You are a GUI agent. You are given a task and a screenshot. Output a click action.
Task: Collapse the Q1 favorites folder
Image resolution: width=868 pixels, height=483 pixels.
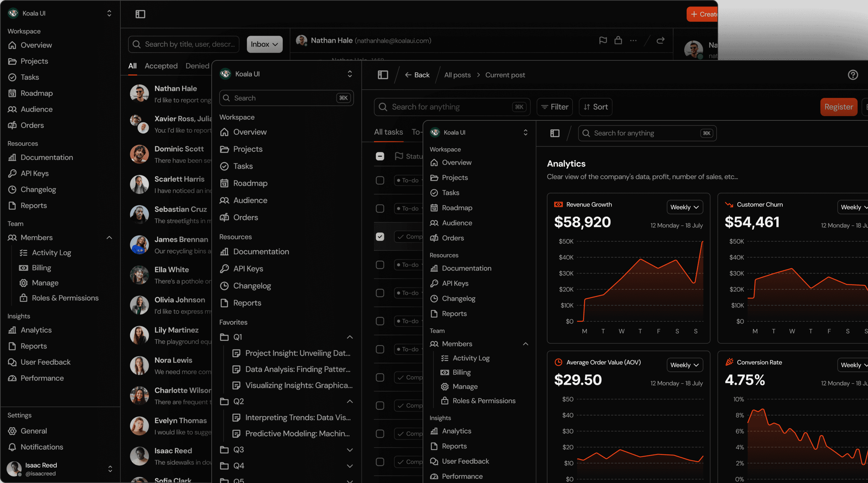click(x=350, y=337)
